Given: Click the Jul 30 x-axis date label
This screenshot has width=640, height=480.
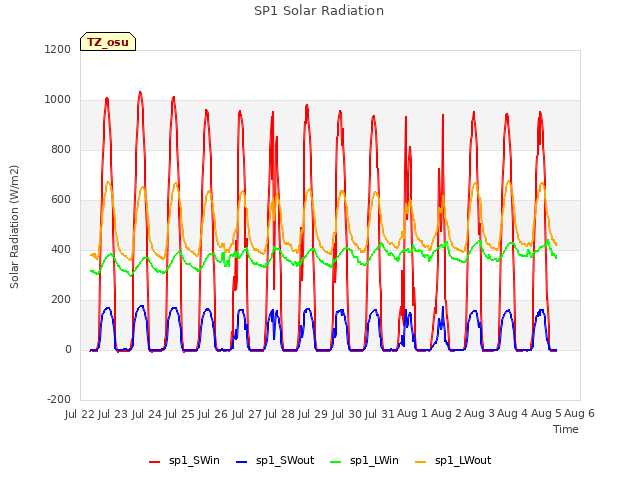Looking at the screenshot, I should (346, 414).
